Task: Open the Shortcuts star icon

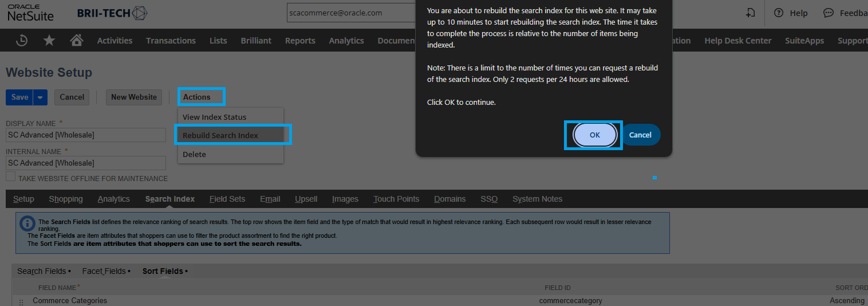Action: (x=50, y=40)
